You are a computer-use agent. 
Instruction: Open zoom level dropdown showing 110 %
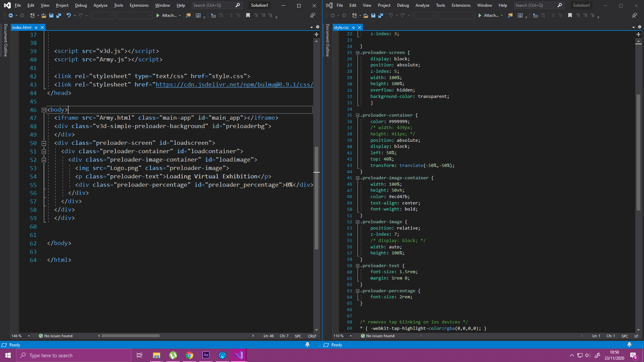click(351, 336)
